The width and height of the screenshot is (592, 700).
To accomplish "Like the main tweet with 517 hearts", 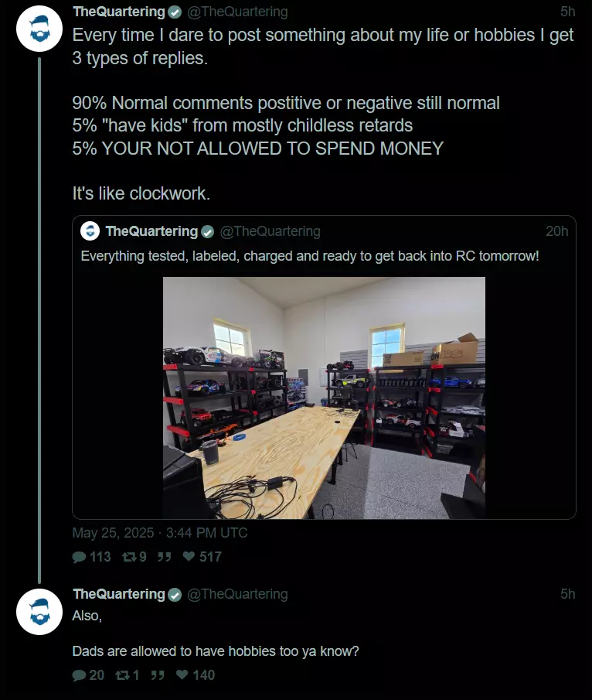I will pos(189,556).
